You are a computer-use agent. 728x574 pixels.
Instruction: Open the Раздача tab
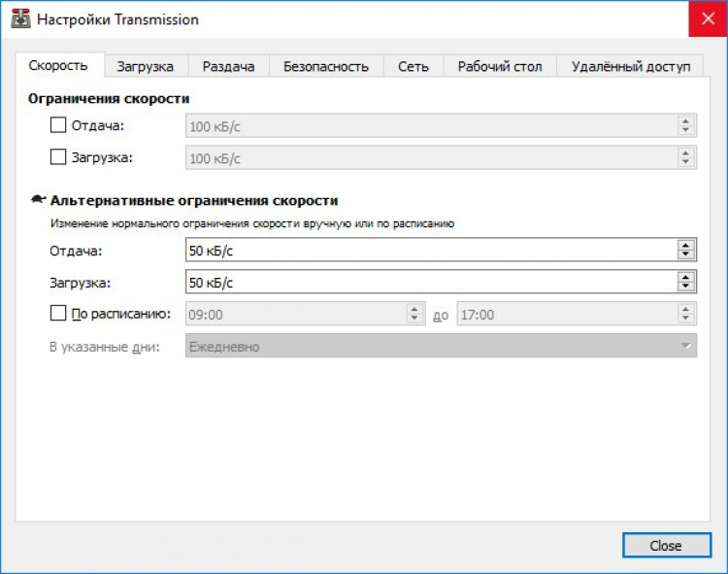click(x=228, y=66)
